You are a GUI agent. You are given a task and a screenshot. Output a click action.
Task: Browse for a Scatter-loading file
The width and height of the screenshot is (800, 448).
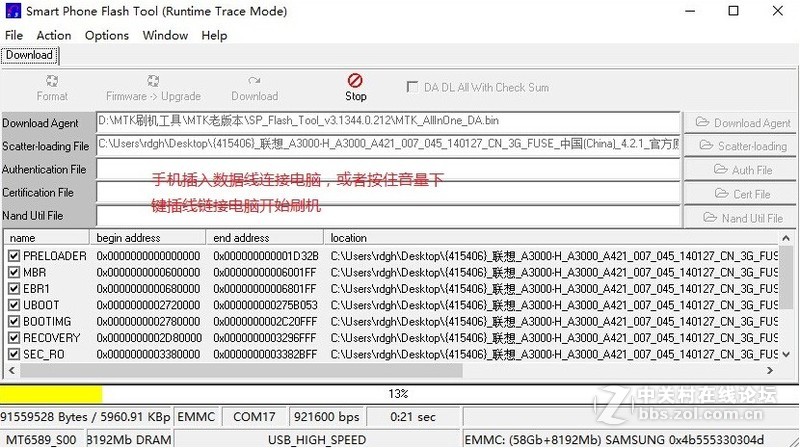point(740,146)
